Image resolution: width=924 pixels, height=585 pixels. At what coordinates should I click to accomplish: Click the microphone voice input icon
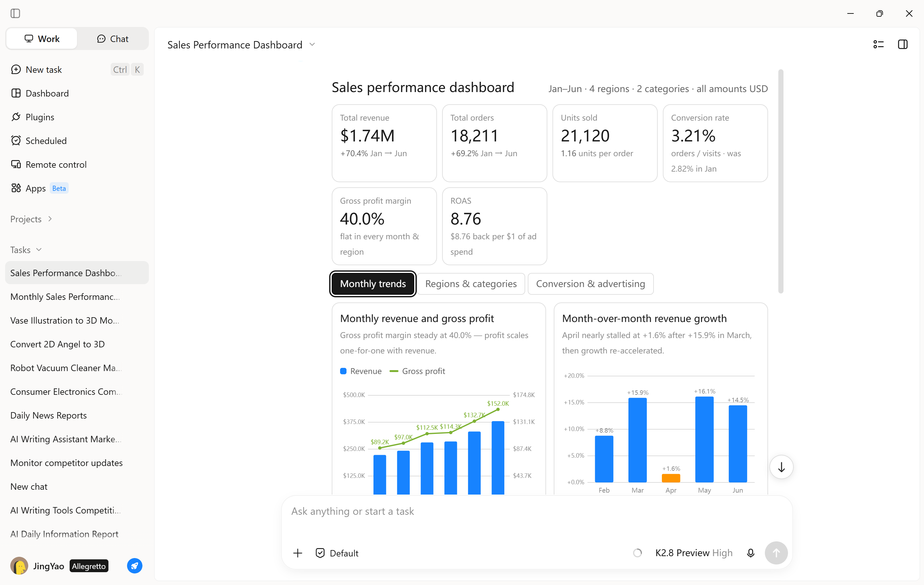coord(750,553)
